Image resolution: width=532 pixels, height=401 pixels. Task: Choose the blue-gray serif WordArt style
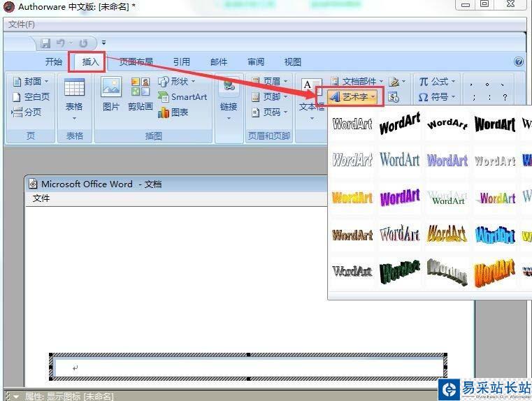pyautogui.click(x=400, y=160)
